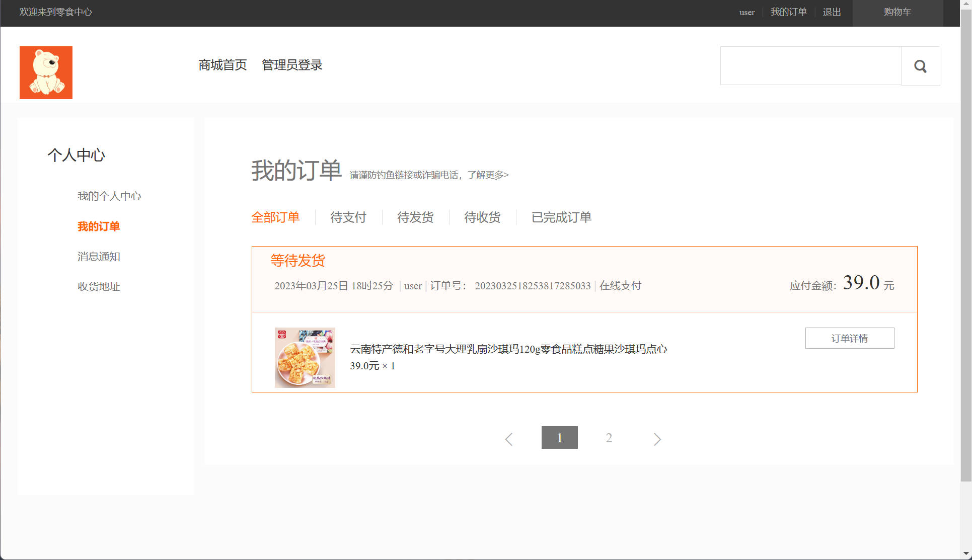Click 退出 to log out

832,12
